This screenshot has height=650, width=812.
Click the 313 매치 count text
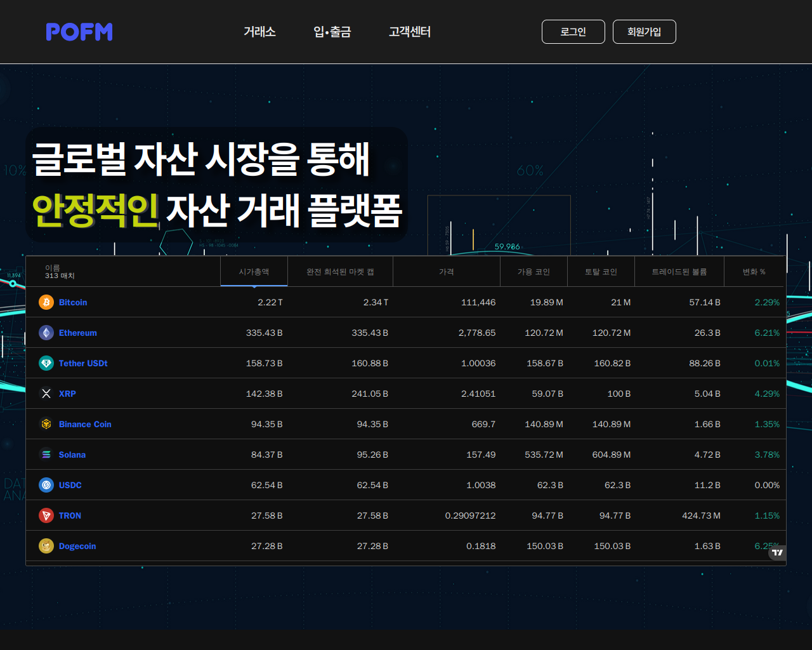tap(60, 276)
